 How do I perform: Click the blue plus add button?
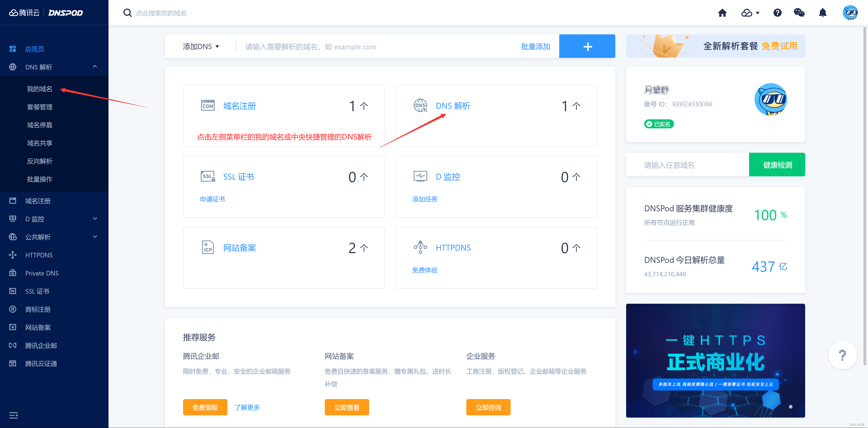[587, 46]
